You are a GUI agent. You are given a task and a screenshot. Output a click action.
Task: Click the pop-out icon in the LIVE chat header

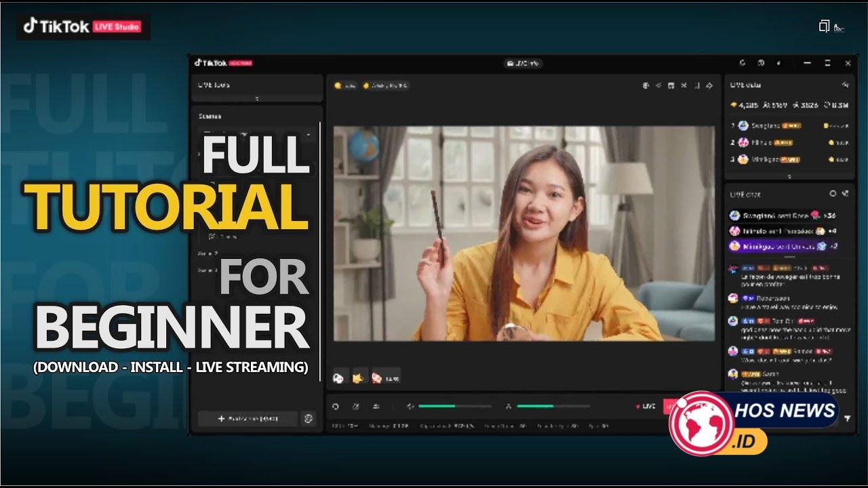tap(845, 194)
